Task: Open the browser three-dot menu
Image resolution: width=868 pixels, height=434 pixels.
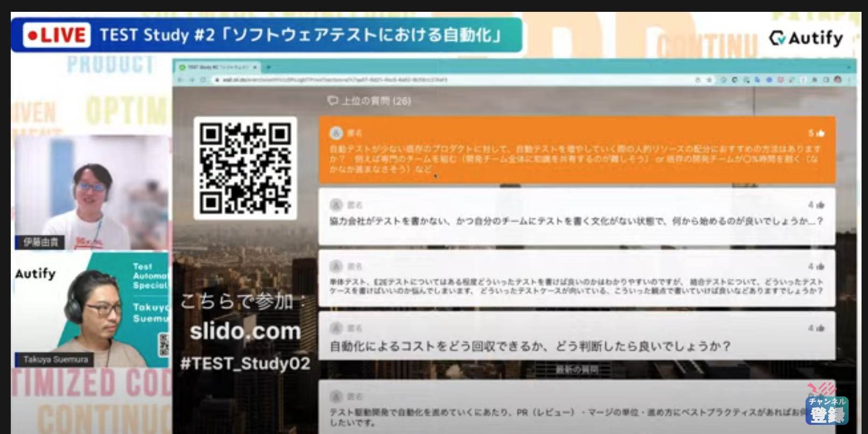Action: click(x=848, y=80)
